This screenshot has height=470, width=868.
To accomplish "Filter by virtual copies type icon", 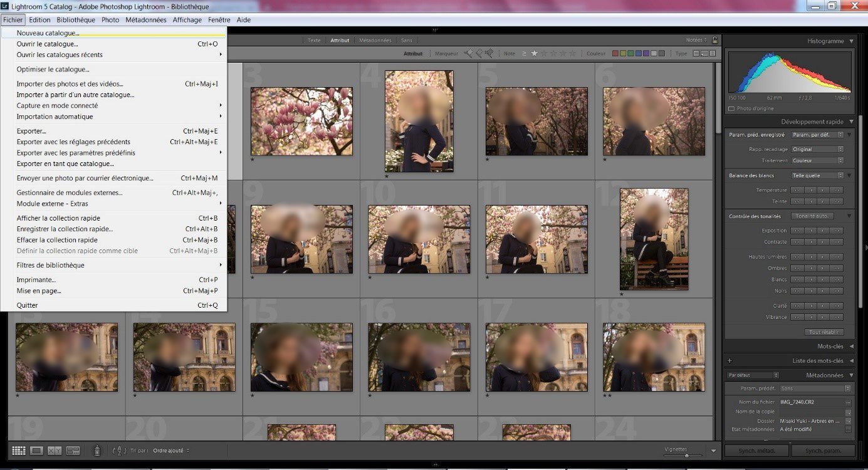I will (704, 53).
